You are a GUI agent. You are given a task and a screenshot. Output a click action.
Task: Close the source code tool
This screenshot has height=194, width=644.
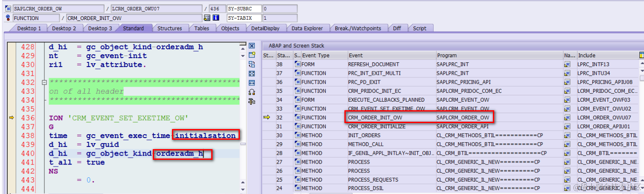click(x=252, y=46)
